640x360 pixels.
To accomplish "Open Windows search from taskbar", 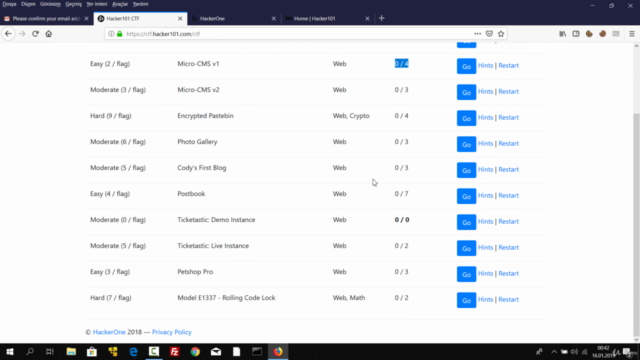I will click(x=30, y=351).
